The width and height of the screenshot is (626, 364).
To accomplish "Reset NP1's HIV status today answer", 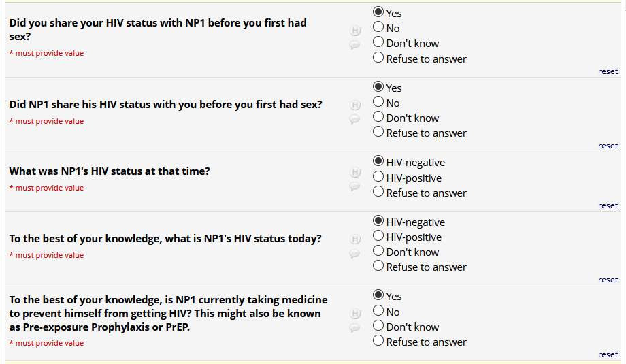I will [608, 280].
